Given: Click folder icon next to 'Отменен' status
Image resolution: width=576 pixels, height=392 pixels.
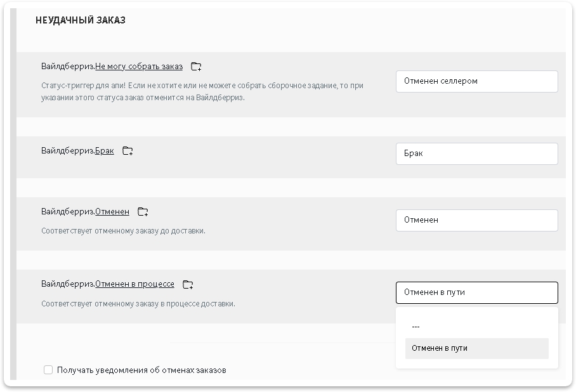Looking at the screenshot, I should click(x=143, y=212).
